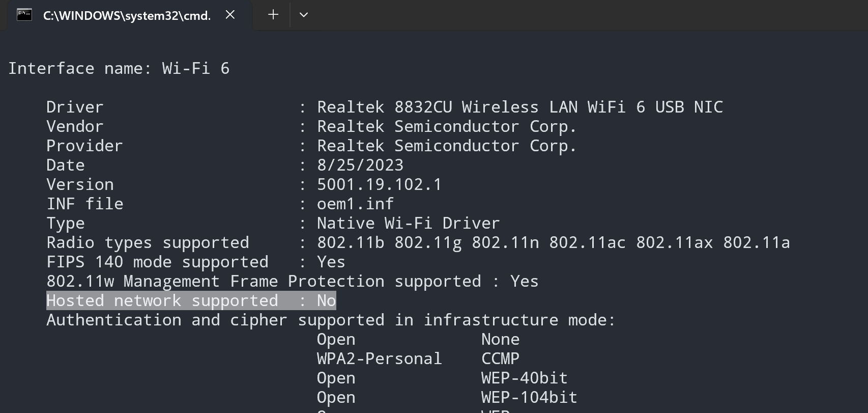Click the WEP-104bit cipher entry
The image size is (868, 413).
point(529,398)
